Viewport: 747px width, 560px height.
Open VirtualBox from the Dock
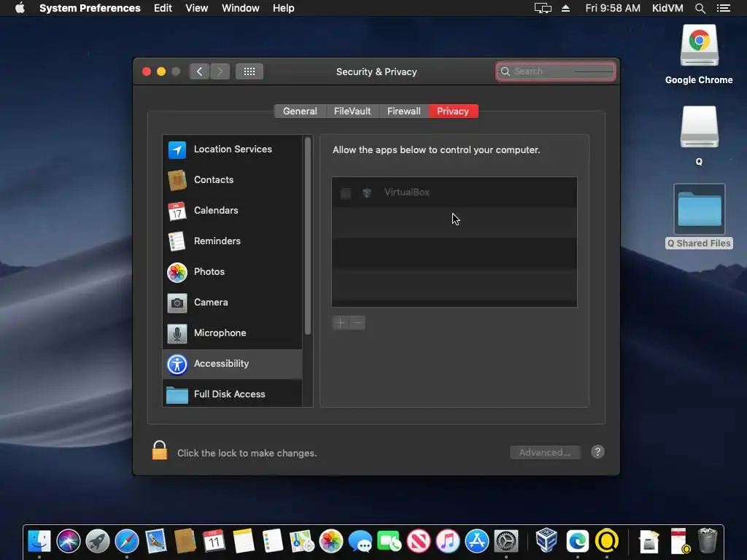(546, 542)
